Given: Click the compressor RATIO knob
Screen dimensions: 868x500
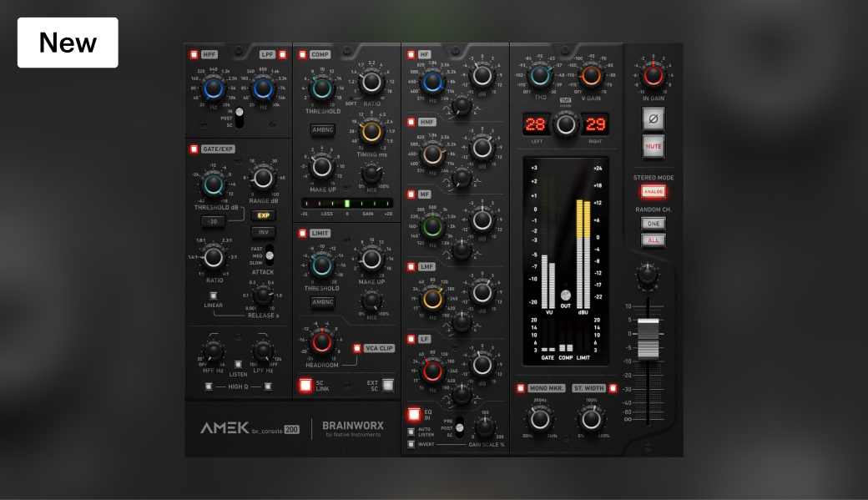Looking at the screenshot, I should (371, 82).
